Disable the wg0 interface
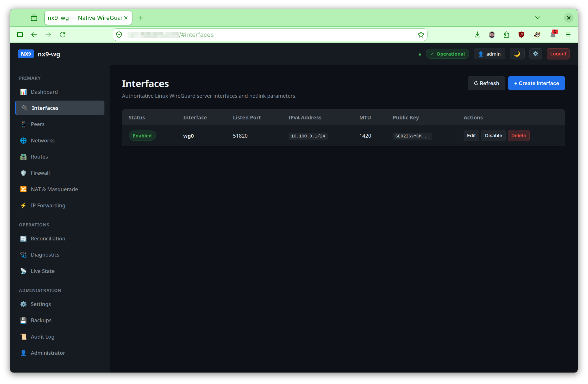 point(493,136)
